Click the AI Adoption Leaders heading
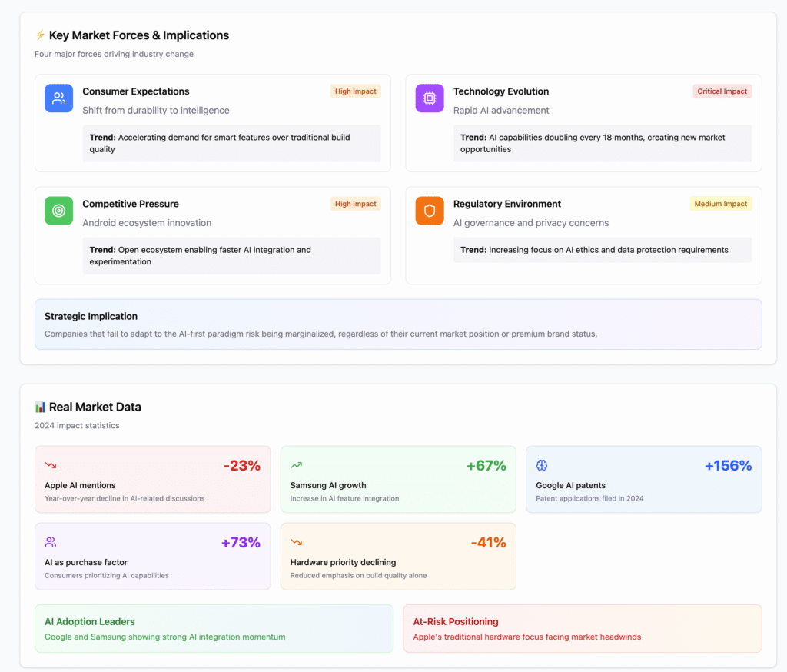 click(x=90, y=622)
